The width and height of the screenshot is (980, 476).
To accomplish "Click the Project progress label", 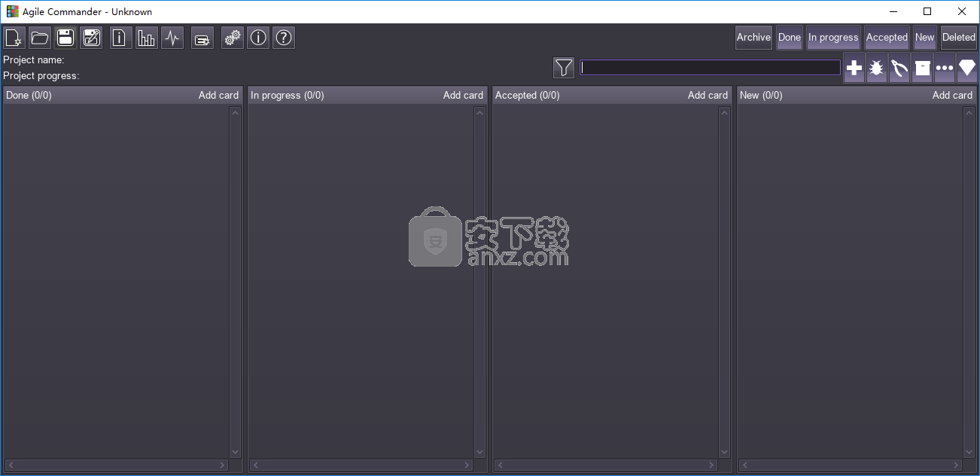I will click(41, 75).
